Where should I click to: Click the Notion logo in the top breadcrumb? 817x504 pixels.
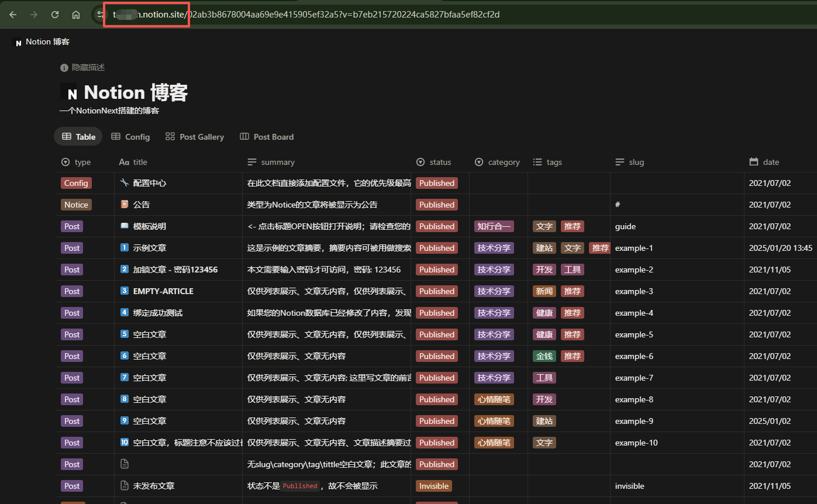click(18, 42)
